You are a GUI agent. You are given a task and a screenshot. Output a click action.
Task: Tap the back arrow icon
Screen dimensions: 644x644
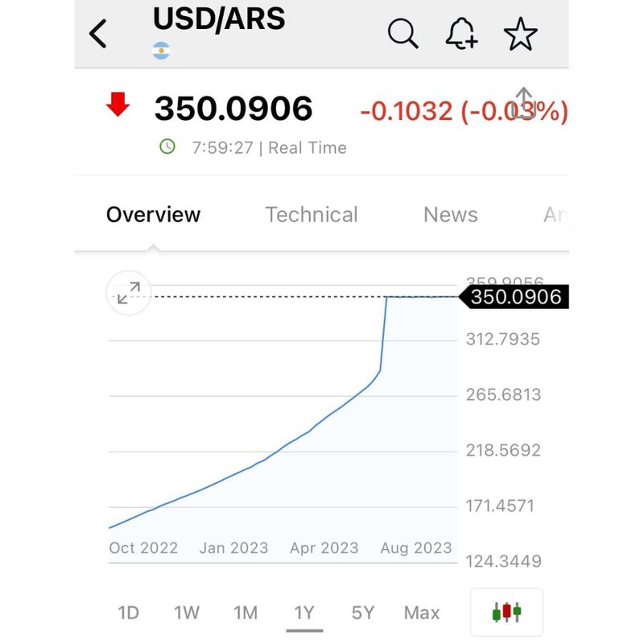point(98,34)
